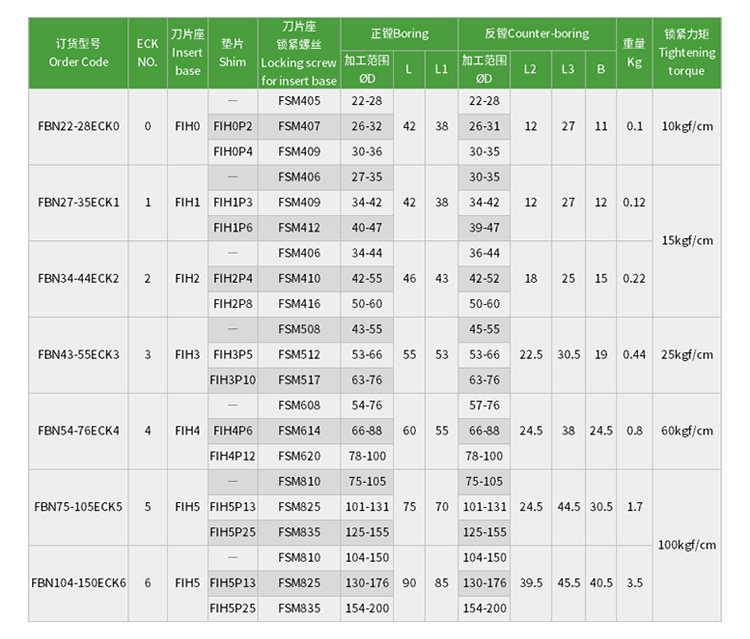Click the FIH2P8 shim cell
The height and width of the screenshot is (639, 750).
[233, 304]
